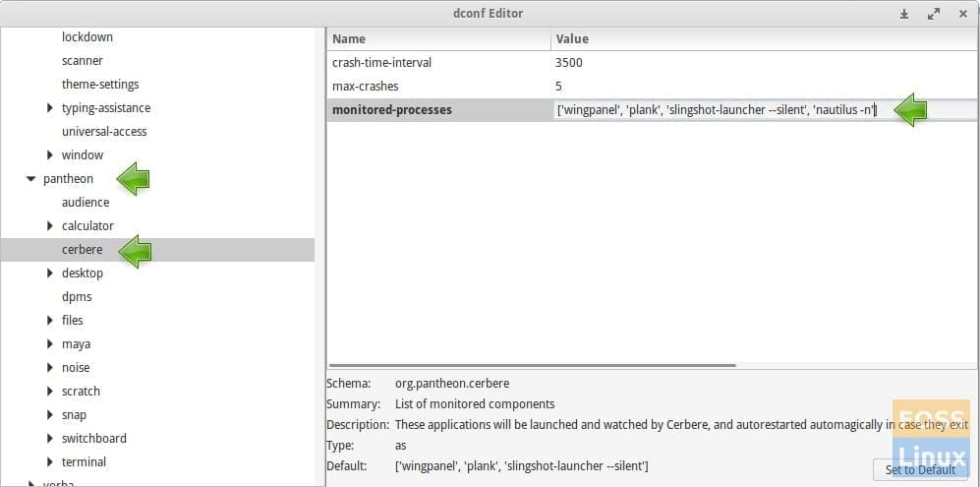Click the files tree label
This screenshot has width=980, height=487.
point(72,321)
